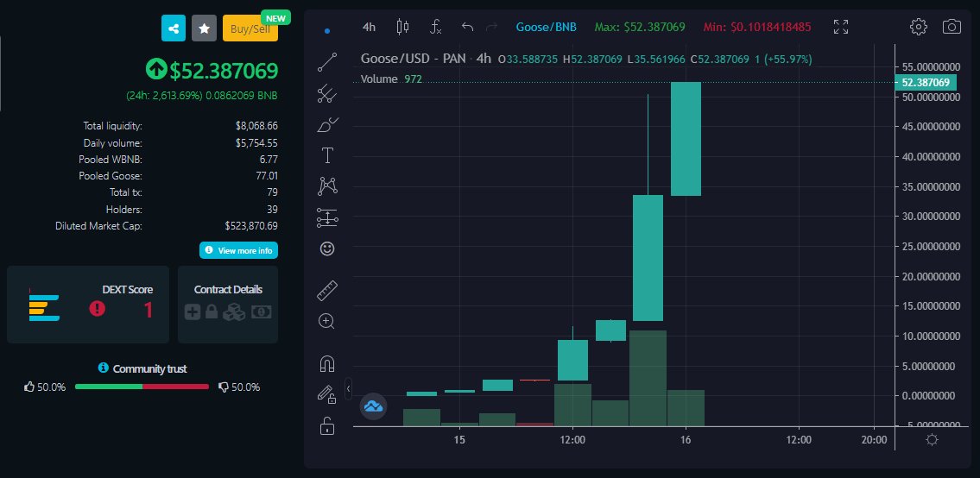Open chart settings gear
This screenshot has width=980, height=478.
(918, 27)
